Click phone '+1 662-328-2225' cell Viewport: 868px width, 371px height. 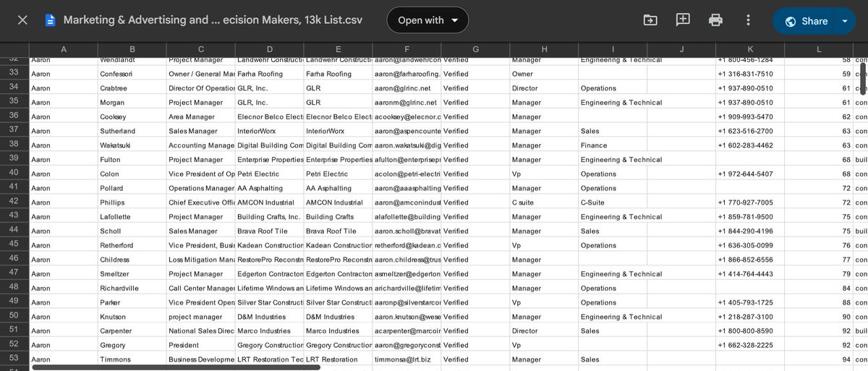point(750,346)
